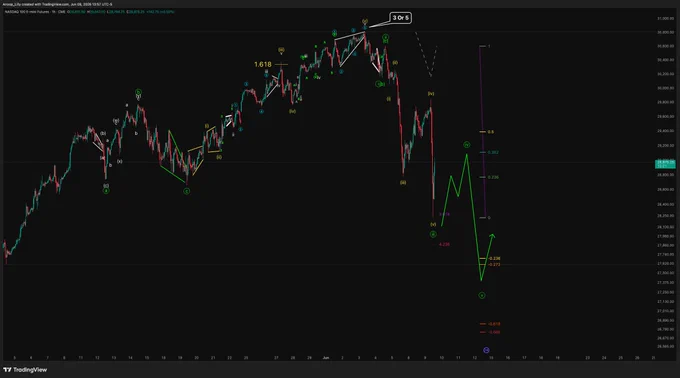This screenshot has height=378, width=680.
Task: Select the 0.382 Fibonacci retracement level
Action: pos(493,153)
